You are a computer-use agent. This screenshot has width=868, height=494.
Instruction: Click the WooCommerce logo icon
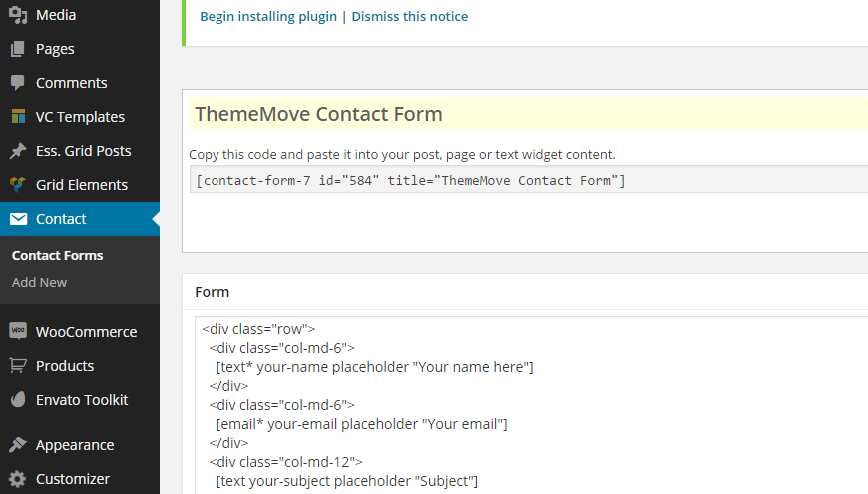tap(17, 332)
